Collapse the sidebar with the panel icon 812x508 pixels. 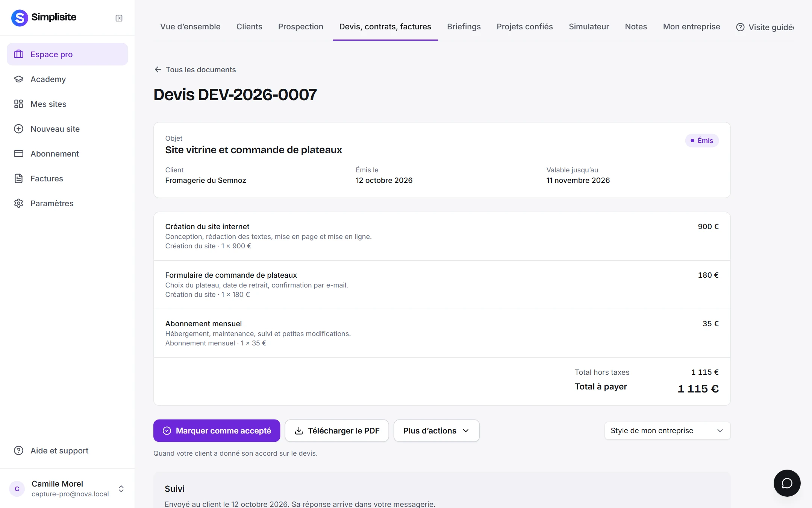tap(119, 18)
